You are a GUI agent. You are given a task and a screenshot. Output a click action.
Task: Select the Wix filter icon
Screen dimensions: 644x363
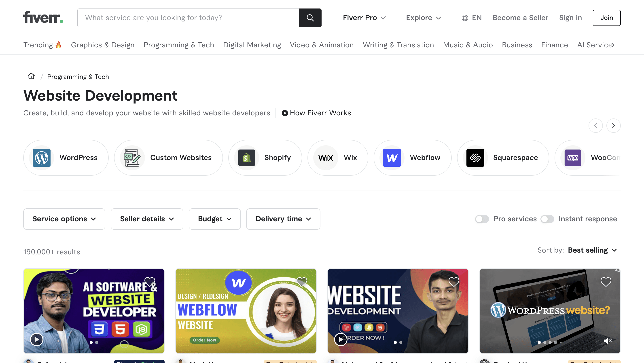(x=326, y=158)
